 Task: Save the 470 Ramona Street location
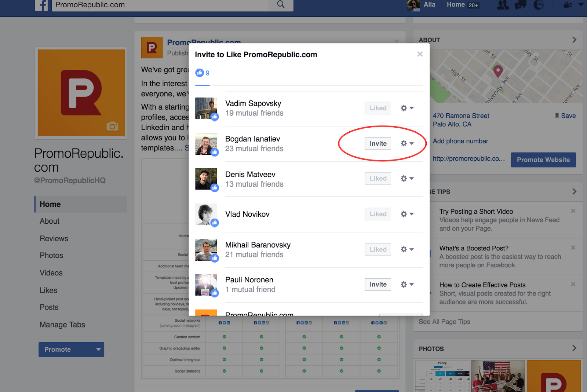(x=565, y=116)
